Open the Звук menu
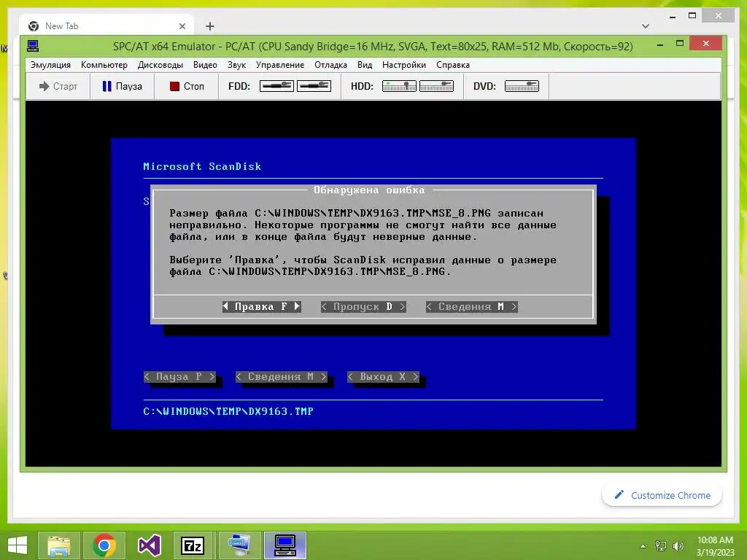Viewport: 747px width, 560px height. (236, 65)
